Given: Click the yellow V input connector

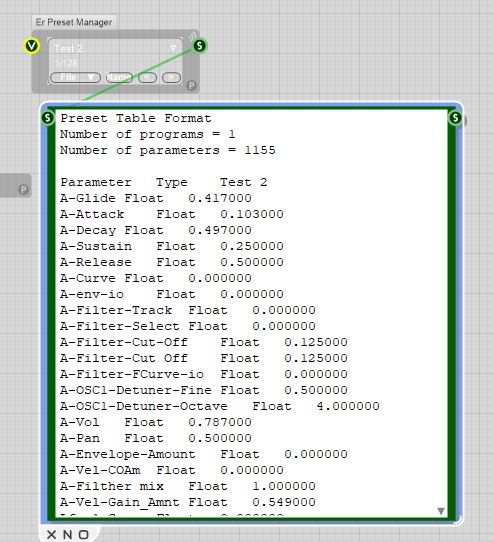Looking at the screenshot, I should pyautogui.click(x=31, y=46).
